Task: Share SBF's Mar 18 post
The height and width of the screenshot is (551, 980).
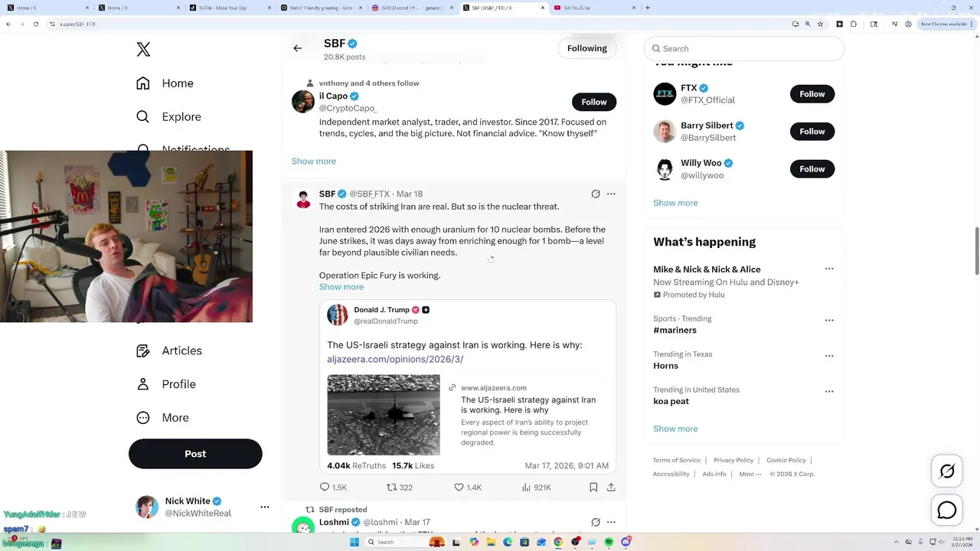Action: [x=611, y=487]
